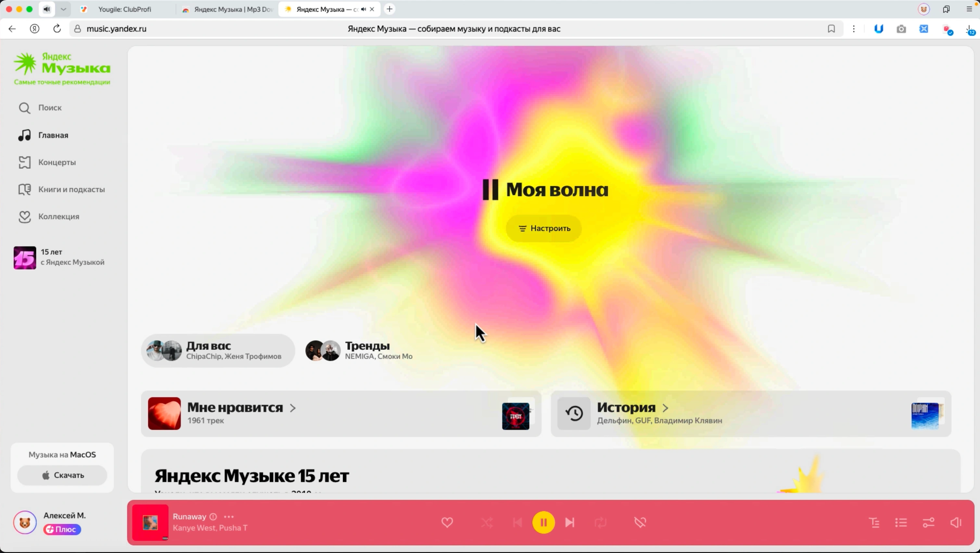Open the play queue list icon
Image resolution: width=980 pixels, height=553 pixels.
[x=901, y=522]
